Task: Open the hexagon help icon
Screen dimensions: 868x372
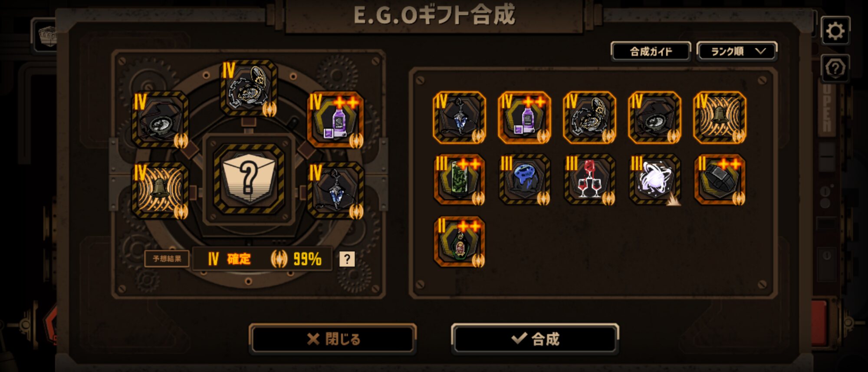Action: (835, 68)
